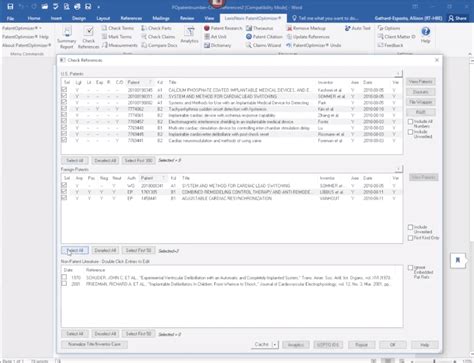
Task: Enable Include All Numbers checkbox
Action: pyautogui.click(x=411, y=122)
